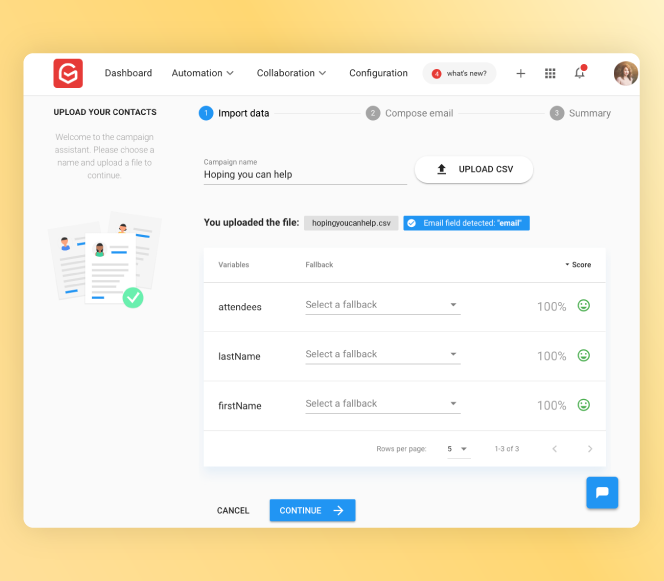Sort table by Score column
This screenshot has height=581, width=664.
[578, 265]
